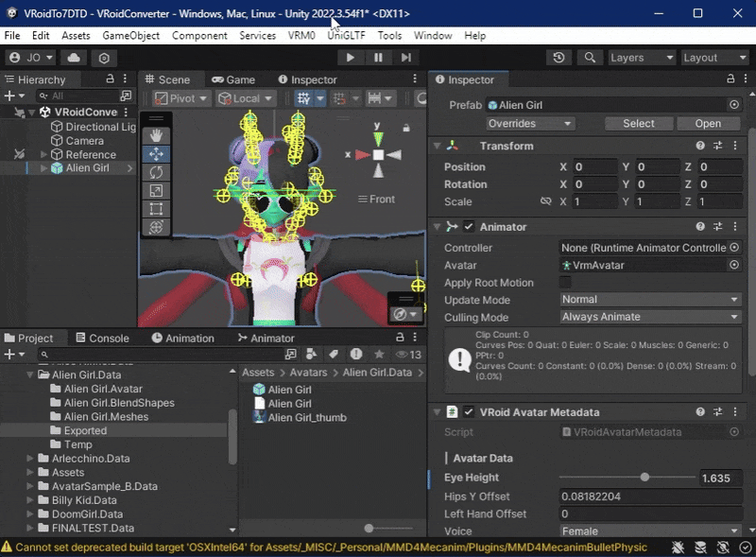Open the Layout dropdown

point(714,58)
